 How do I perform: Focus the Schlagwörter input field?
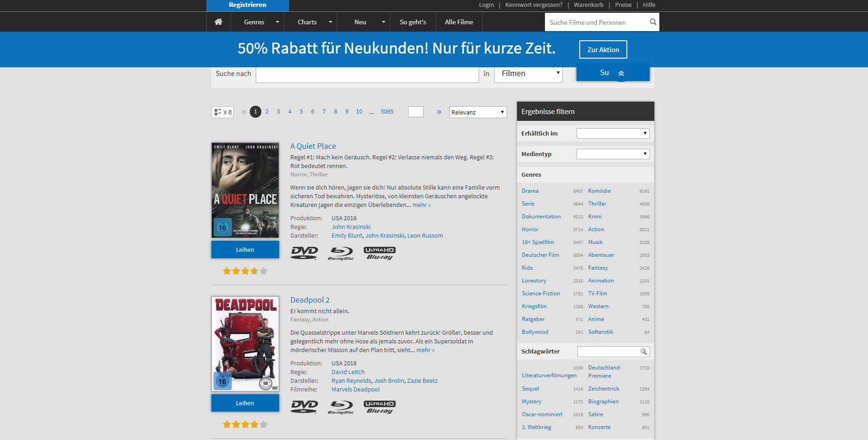click(609, 352)
